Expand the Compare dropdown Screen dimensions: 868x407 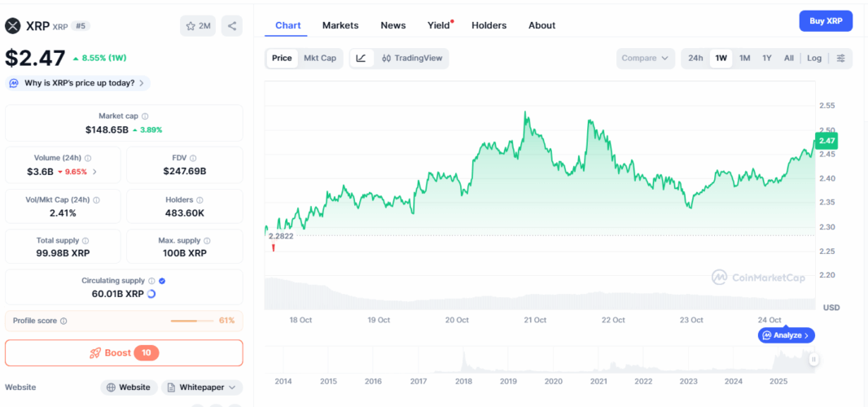(645, 58)
